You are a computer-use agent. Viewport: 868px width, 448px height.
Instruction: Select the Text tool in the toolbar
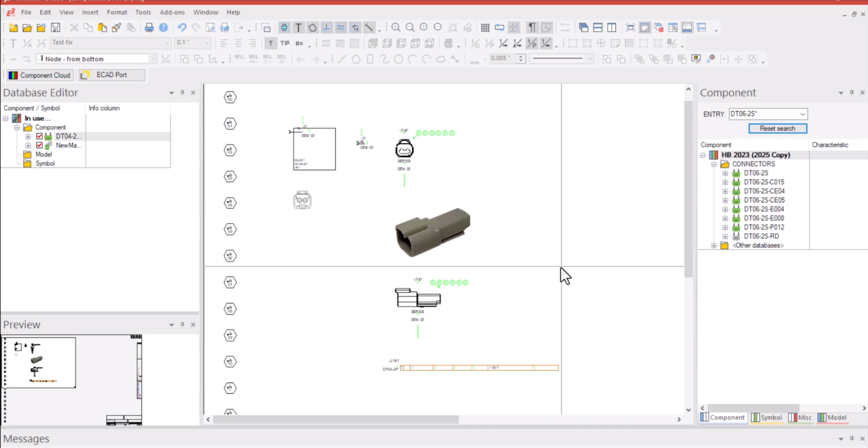click(298, 27)
